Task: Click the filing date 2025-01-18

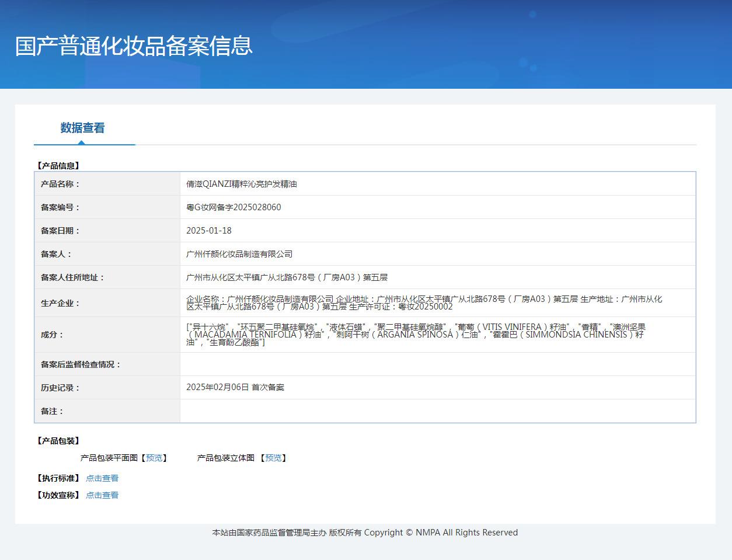Action: pos(209,231)
